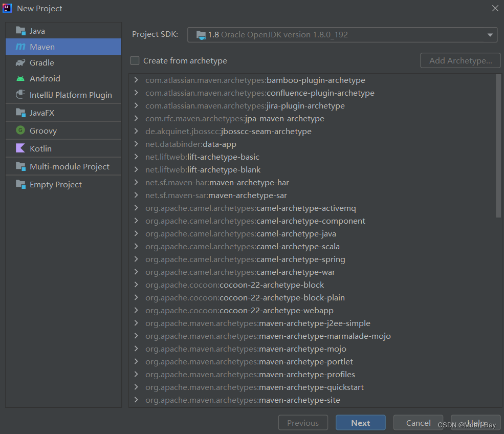The image size is (504, 434).
Task: Select Empty Project label
Action: point(56,185)
